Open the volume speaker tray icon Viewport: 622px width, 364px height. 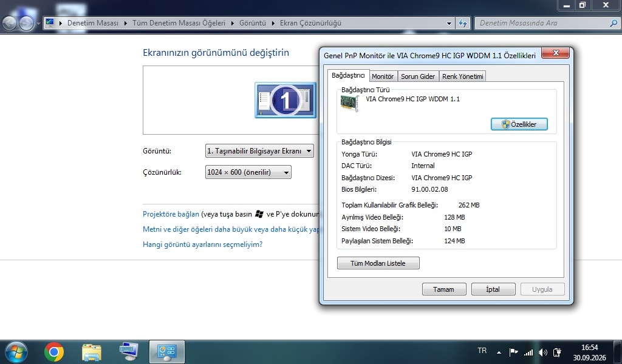pyautogui.click(x=542, y=352)
